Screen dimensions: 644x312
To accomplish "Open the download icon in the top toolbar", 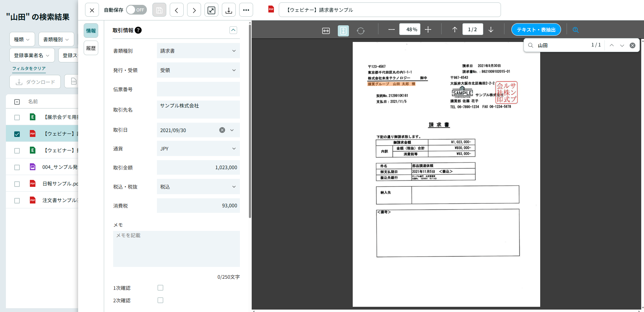I will pyautogui.click(x=229, y=10).
